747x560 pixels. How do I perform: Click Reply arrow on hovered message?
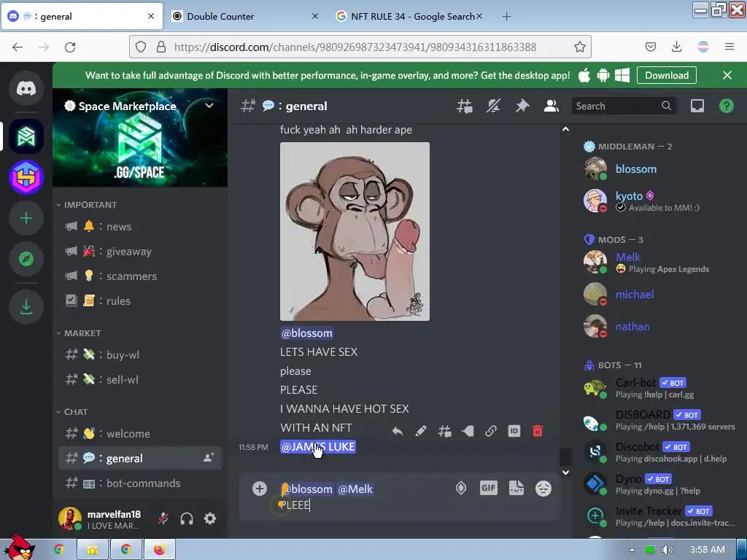click(398, 432)
